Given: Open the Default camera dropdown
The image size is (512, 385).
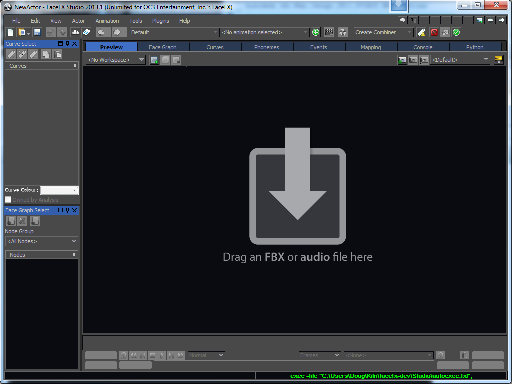Looking at the screenshot, I should point(460,60).
